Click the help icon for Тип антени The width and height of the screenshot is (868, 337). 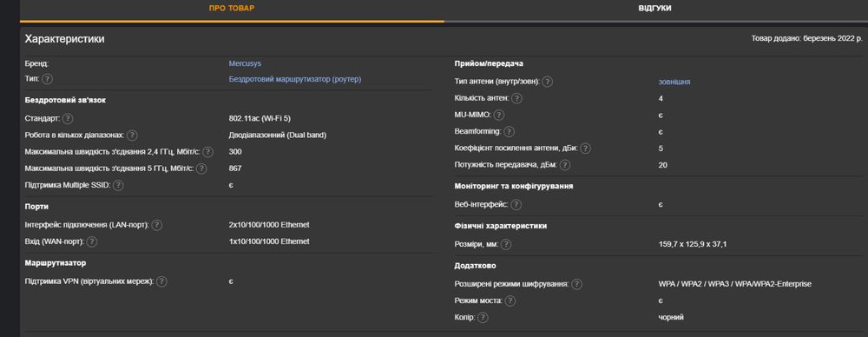click(547, 82)
